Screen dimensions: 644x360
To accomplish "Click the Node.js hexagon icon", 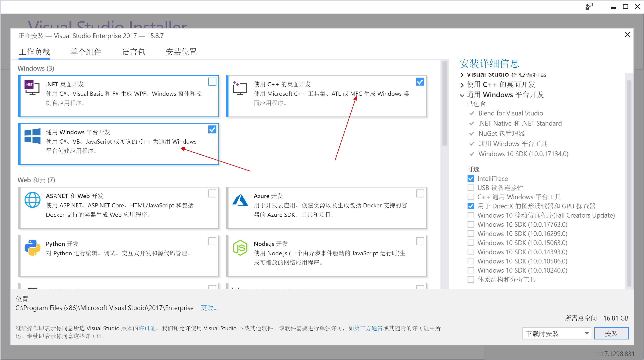I will click(240, 248).
